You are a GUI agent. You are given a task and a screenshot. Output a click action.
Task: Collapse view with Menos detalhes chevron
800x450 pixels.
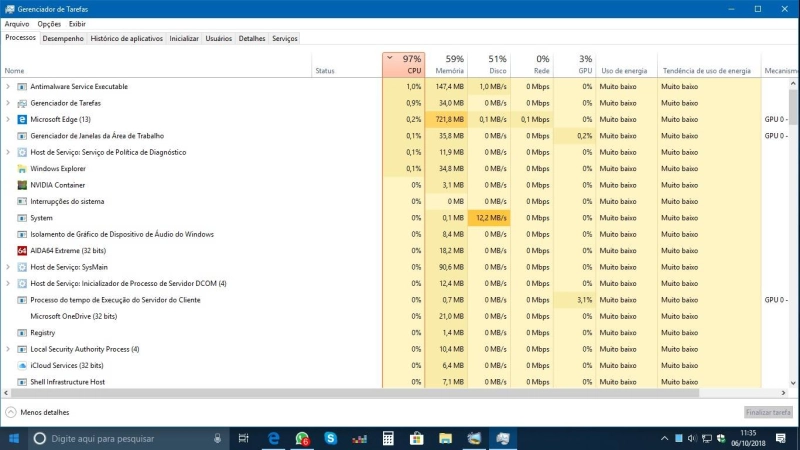(11, 412)
